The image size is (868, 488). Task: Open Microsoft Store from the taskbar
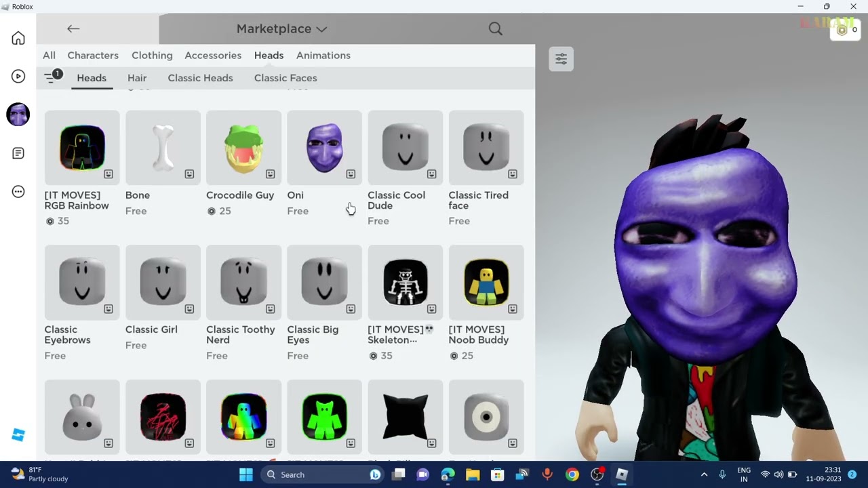click(x=497, y=474)
